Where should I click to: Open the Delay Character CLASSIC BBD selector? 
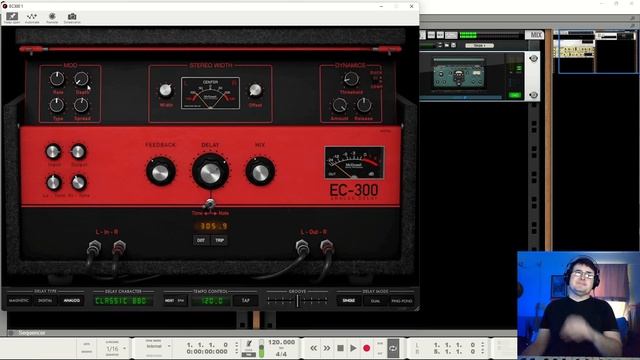(x=123, y=301)
